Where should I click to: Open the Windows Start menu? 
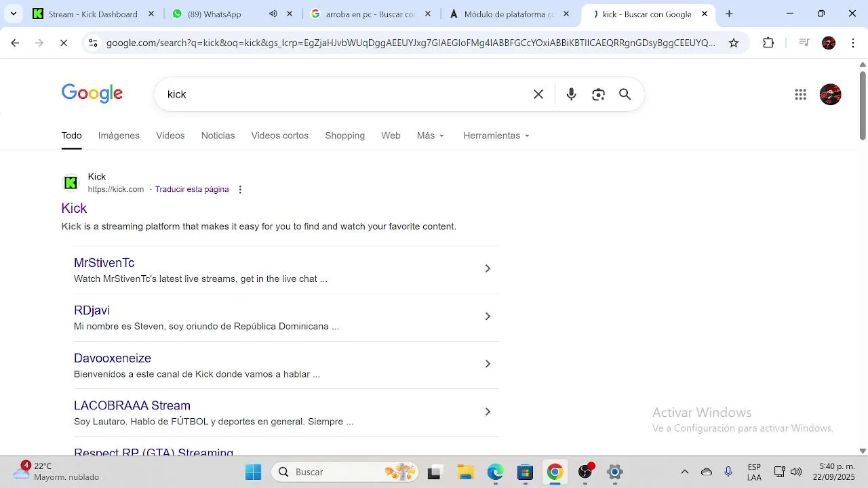pos(253,472)
